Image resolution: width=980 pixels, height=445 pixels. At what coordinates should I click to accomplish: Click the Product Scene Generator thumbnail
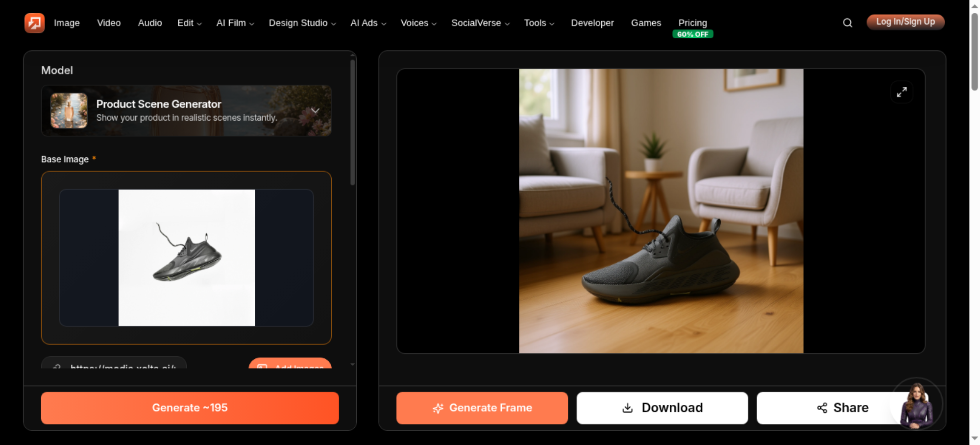(69, 111)
